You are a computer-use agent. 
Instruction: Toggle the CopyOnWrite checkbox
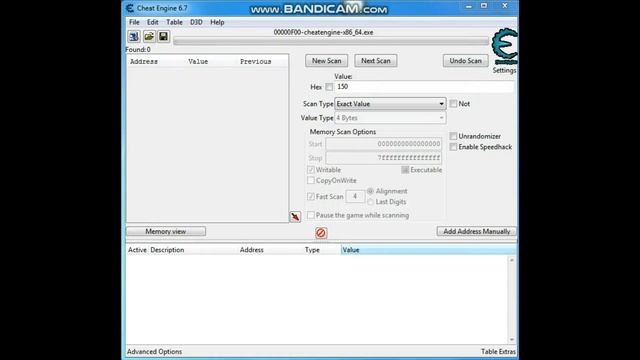(311, 180)
